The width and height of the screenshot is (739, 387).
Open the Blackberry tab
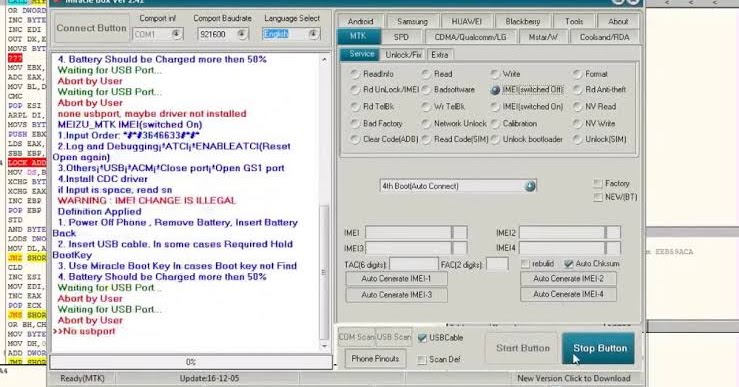522,22
